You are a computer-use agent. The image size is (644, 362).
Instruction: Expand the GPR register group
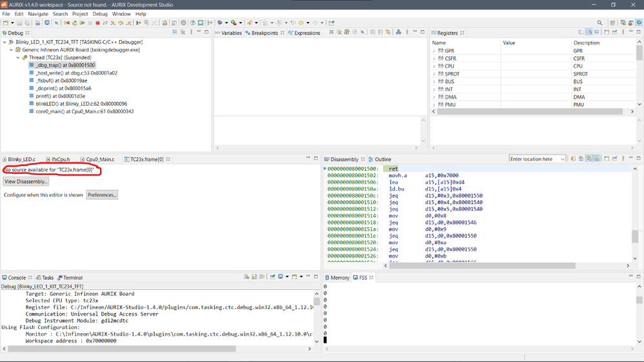tap(434, 51)
